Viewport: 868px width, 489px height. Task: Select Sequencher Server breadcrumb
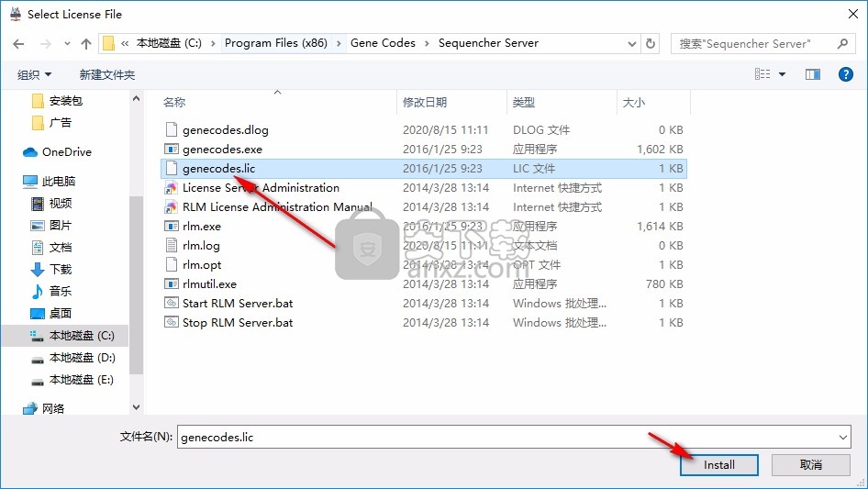488,43
